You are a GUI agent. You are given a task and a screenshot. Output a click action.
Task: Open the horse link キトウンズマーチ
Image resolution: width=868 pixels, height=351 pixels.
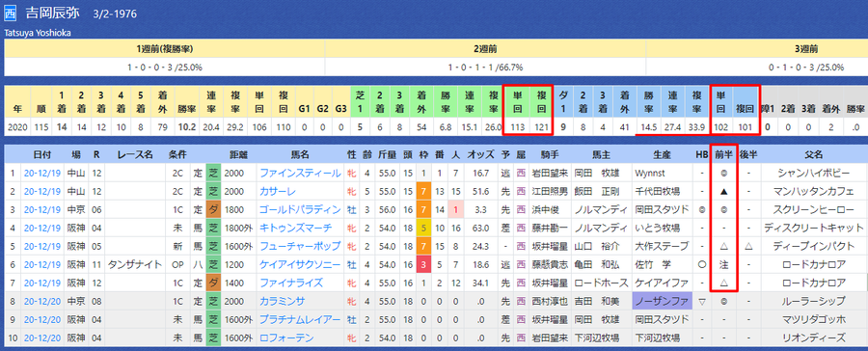coord(296,229)
